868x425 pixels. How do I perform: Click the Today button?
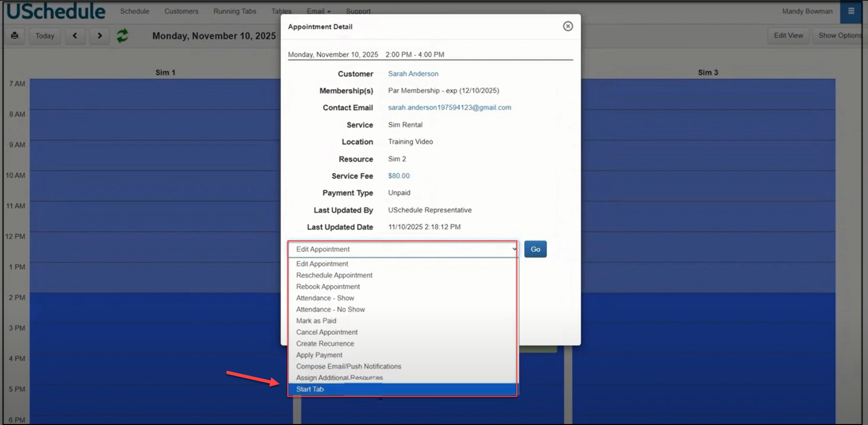click(45, 36)
